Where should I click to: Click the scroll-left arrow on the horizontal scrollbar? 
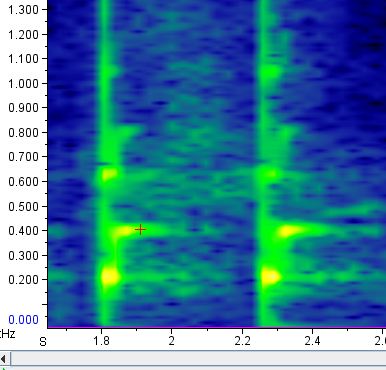[x=3, y=359]
